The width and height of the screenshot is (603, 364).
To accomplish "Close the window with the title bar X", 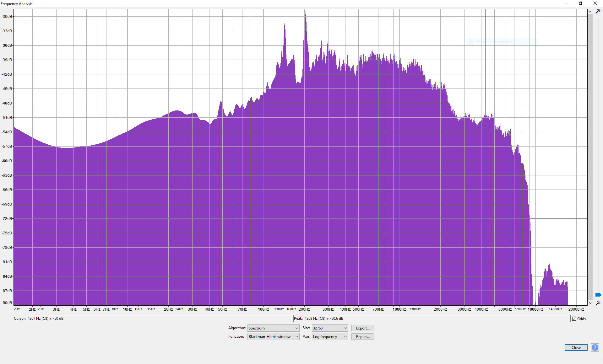I will tap(595, 3).
